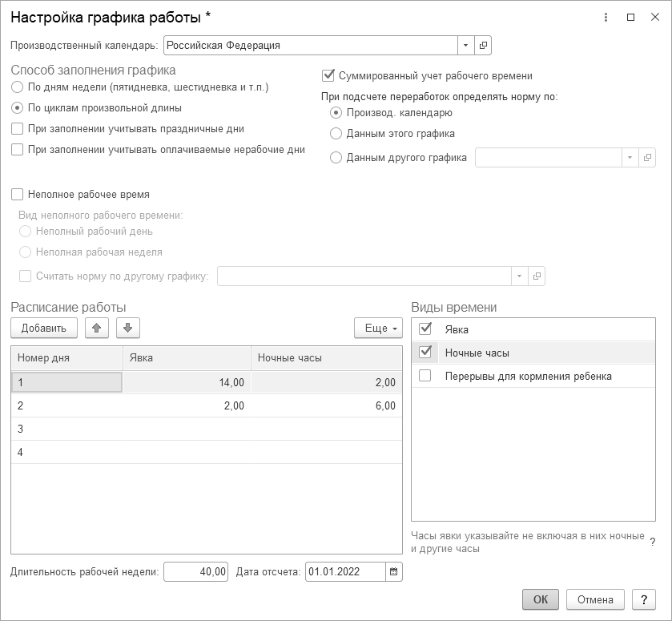Check Перерывы для кормления ребенка
The height and width of the screenshot is (621, 672).
coord(425,376)
